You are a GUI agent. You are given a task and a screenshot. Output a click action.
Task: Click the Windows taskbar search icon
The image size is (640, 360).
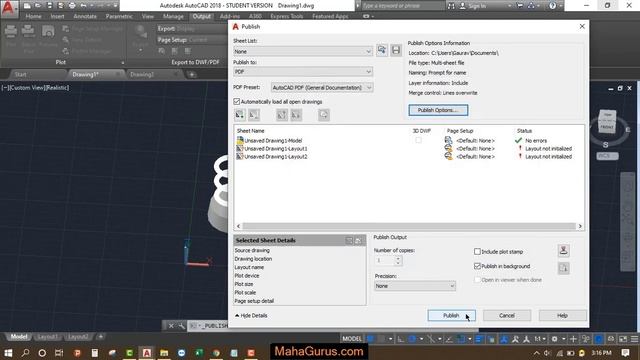pos(25,353)
